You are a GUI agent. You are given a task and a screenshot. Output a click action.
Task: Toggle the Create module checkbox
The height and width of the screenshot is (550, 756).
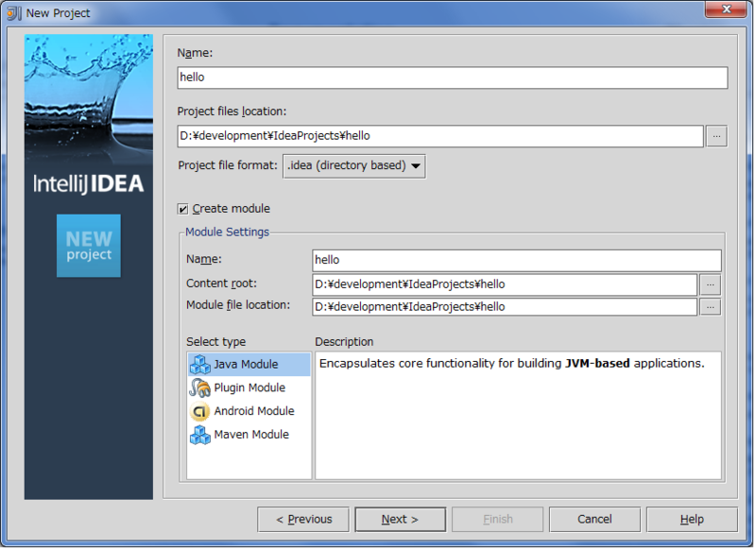(182, 209)
